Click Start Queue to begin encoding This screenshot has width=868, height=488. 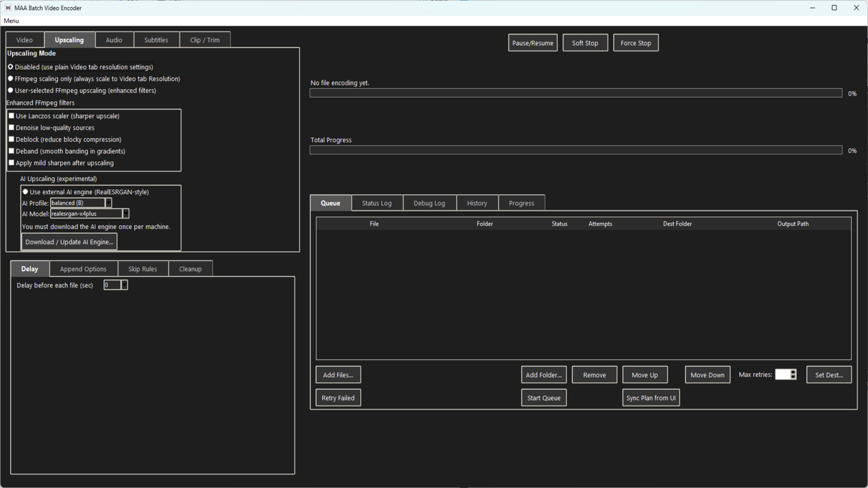(543, 398)
